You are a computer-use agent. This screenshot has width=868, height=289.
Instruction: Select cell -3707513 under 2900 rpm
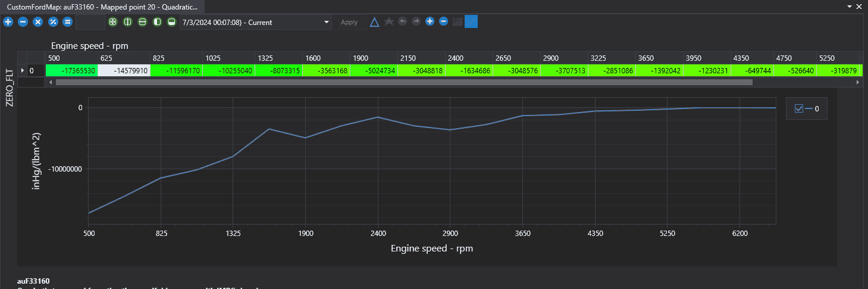564,70
